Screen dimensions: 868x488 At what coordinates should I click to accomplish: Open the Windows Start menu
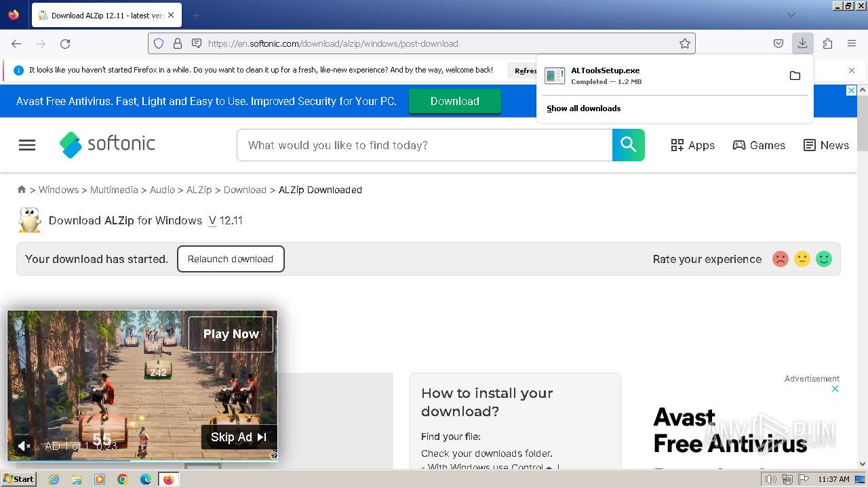coord(19,479)
